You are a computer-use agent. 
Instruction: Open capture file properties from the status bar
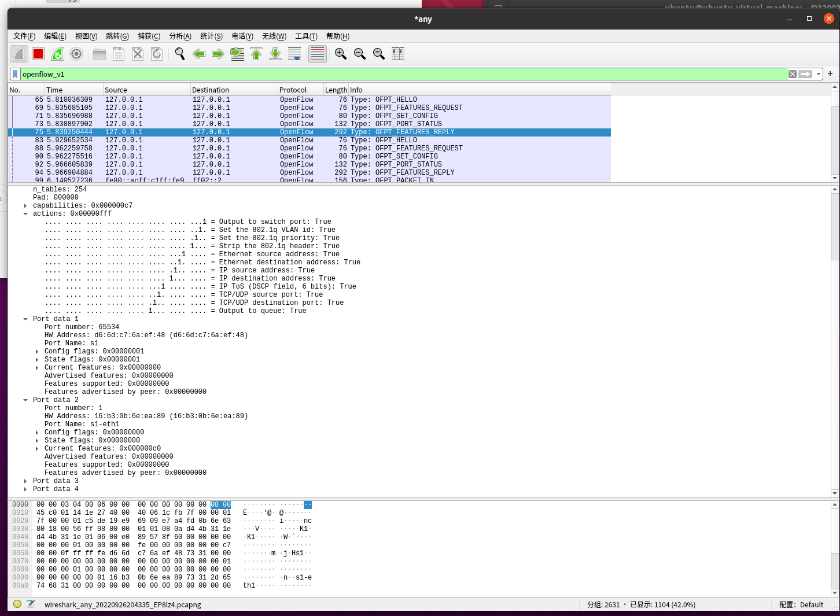[31, 604]
